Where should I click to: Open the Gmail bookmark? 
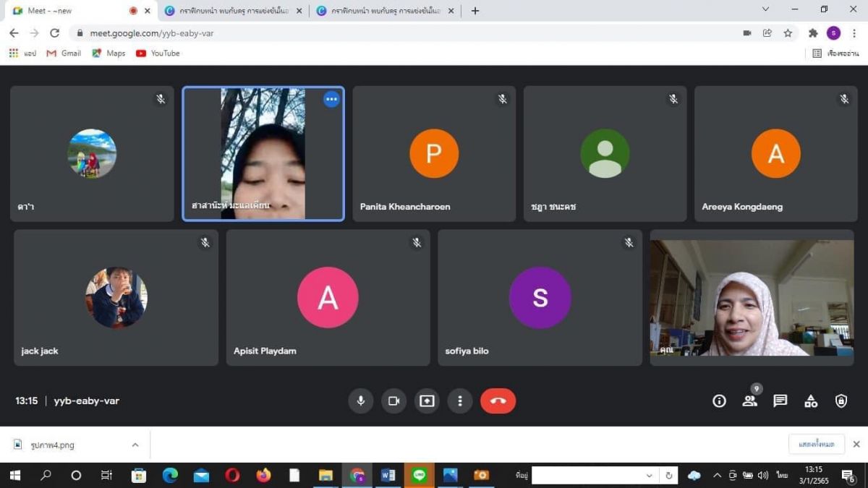coord(64,53)
